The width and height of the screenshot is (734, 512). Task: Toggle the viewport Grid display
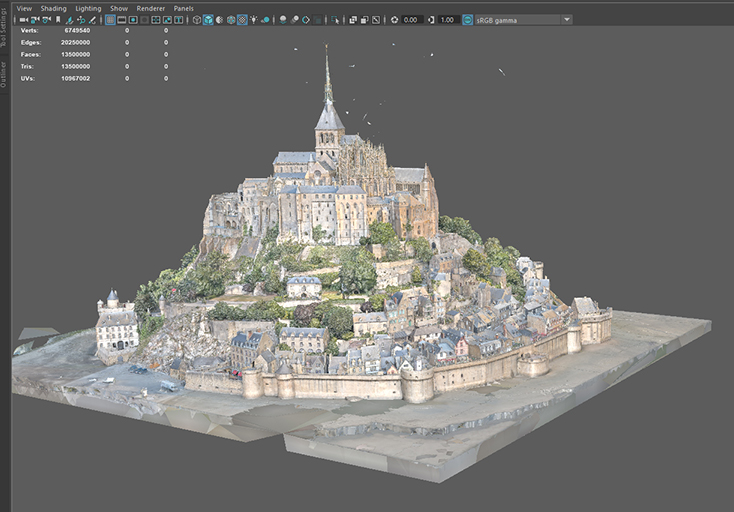tap(110, 20)
